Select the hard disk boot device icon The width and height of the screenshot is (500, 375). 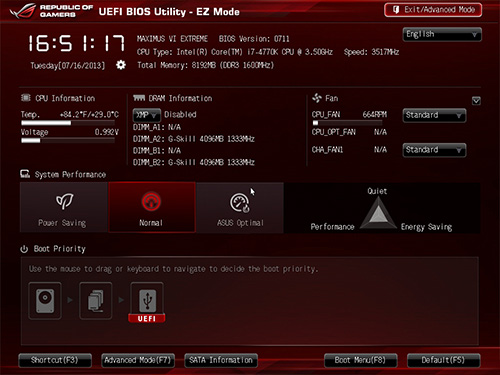45,301
